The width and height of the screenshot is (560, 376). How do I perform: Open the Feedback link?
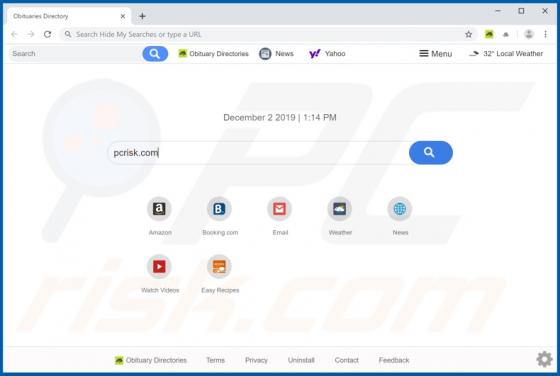coord(394,360)
